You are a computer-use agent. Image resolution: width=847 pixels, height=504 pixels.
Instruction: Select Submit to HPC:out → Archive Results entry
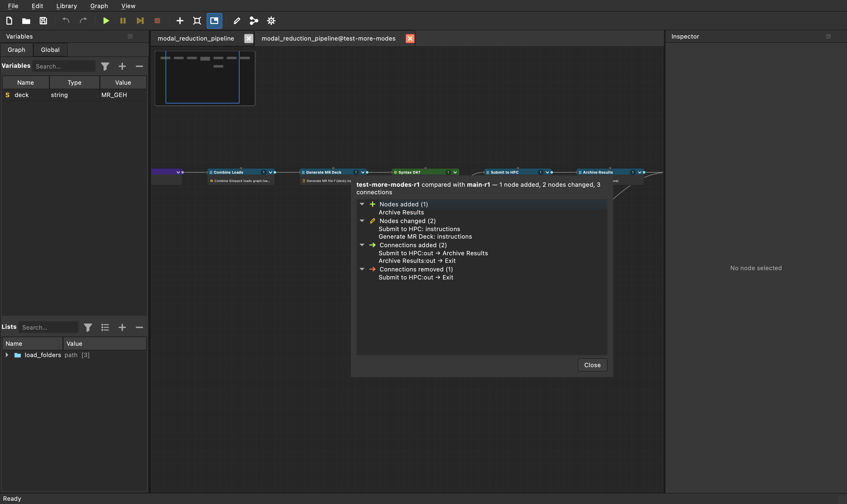click(433, 253)
